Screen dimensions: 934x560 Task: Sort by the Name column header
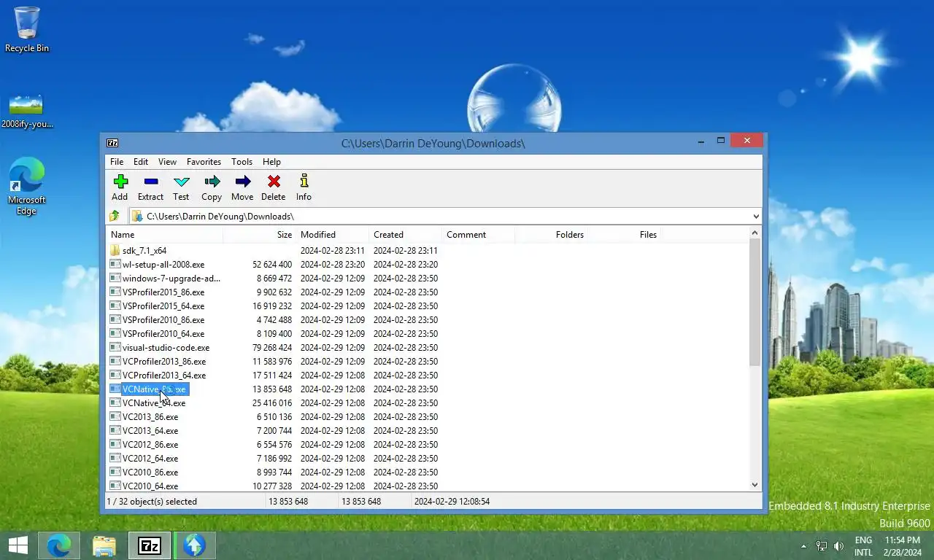coord(164,235)
